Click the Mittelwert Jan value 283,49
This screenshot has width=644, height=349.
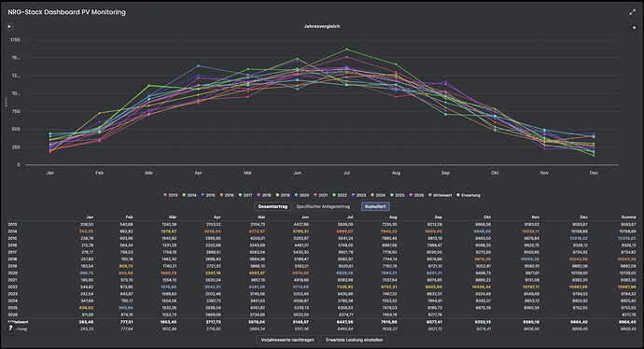(x=86, y=322)
